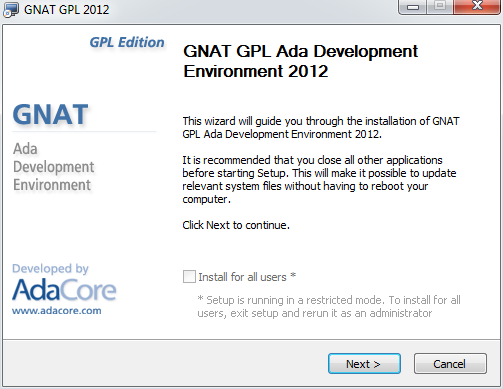Image resolution: width=503 pixels, height=389 pixels.
Task: Click the 'Click Next to continue.' text
Action: (x=236, y=225)
